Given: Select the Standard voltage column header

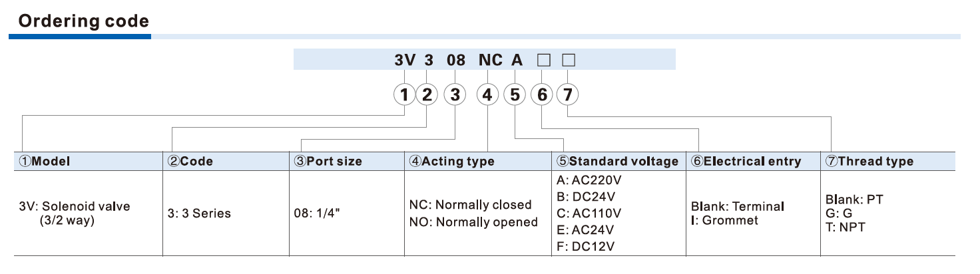Looking at the screenshot, I should point(617,162).
